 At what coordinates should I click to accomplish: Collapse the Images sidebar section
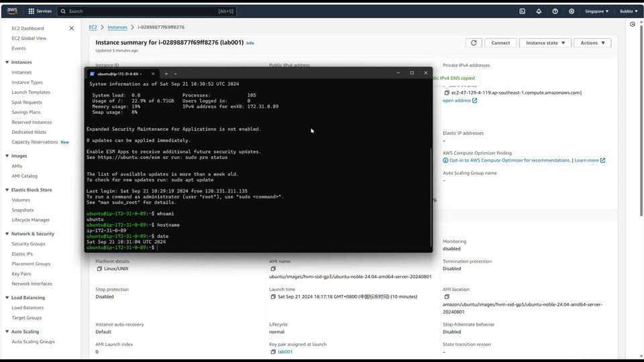(x=7, y=156)
